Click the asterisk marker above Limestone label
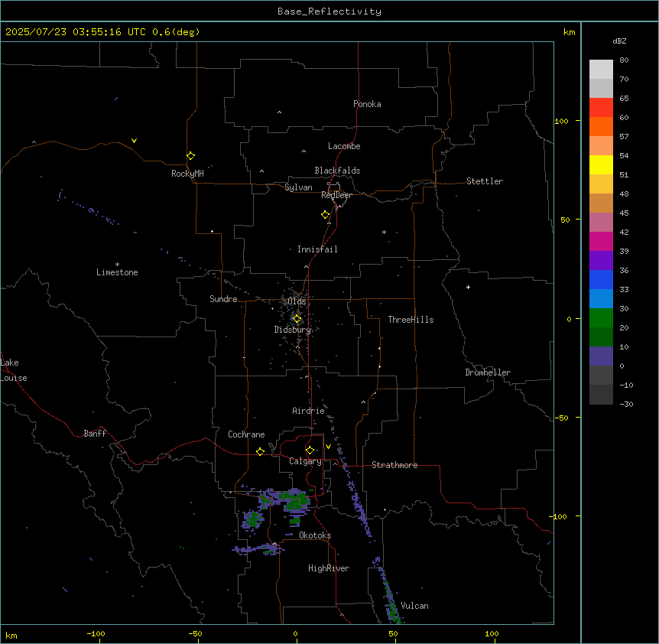The height and width of the screenshot is (644, 659). pyautogui.click(x=117, y=264)
